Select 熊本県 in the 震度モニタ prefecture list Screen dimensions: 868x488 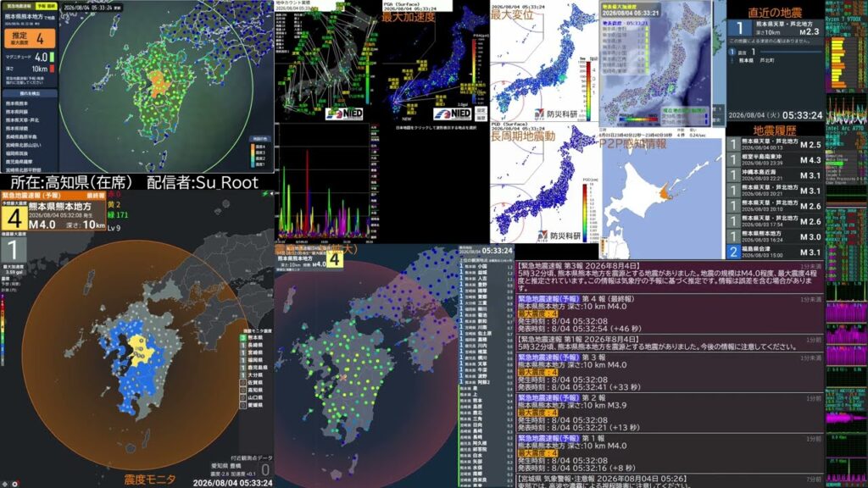[x=256, y=337]
